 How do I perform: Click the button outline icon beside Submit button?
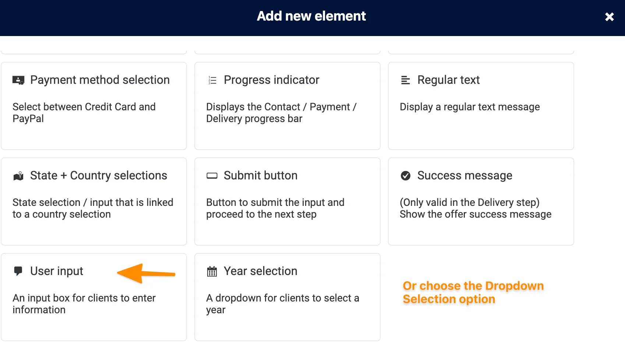point(212,176)
